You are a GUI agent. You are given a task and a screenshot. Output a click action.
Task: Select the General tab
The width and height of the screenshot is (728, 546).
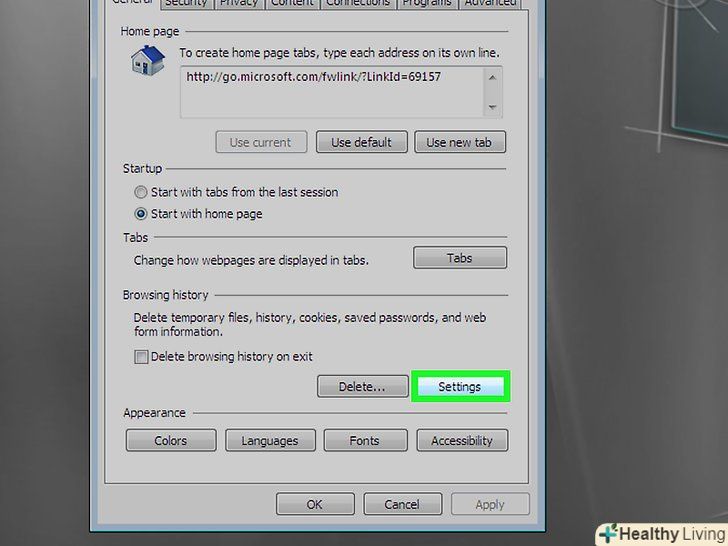click(x=133, y=3)
